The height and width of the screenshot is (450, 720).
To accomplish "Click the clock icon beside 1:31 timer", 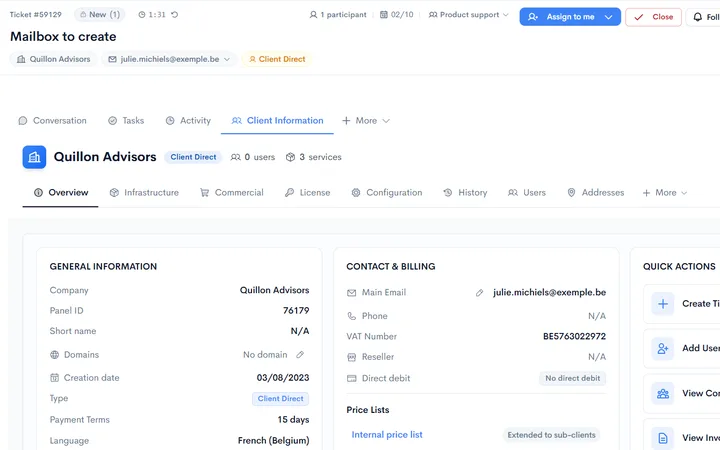I will tap(142, 15).
